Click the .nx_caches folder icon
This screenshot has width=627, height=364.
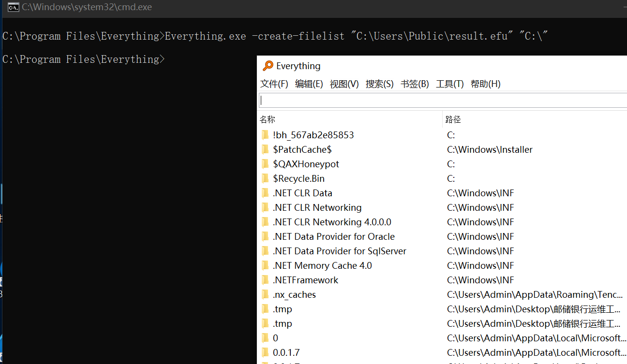tap(265, 294)
